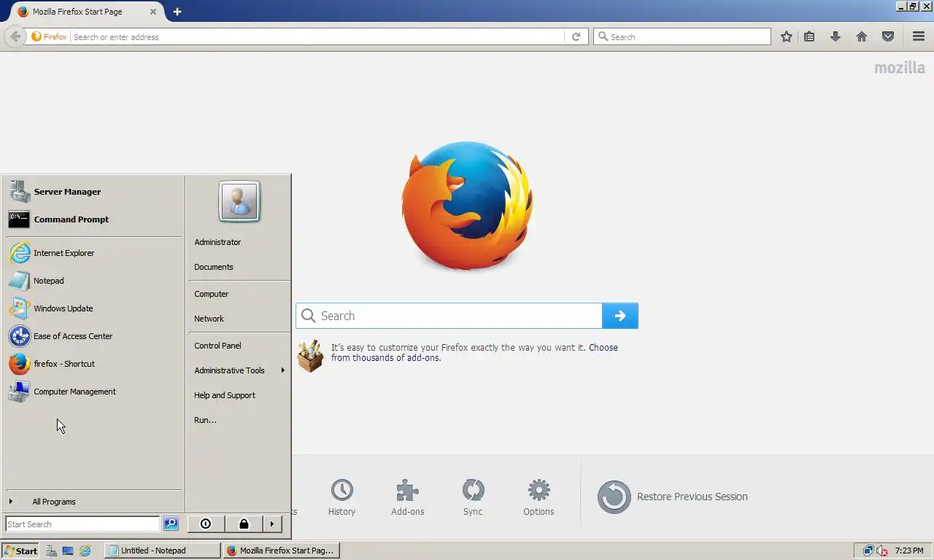The width and height of the screenshot is (934, 560).
Task: Open Control Panel from Start menu
Action: coord(239,346)
